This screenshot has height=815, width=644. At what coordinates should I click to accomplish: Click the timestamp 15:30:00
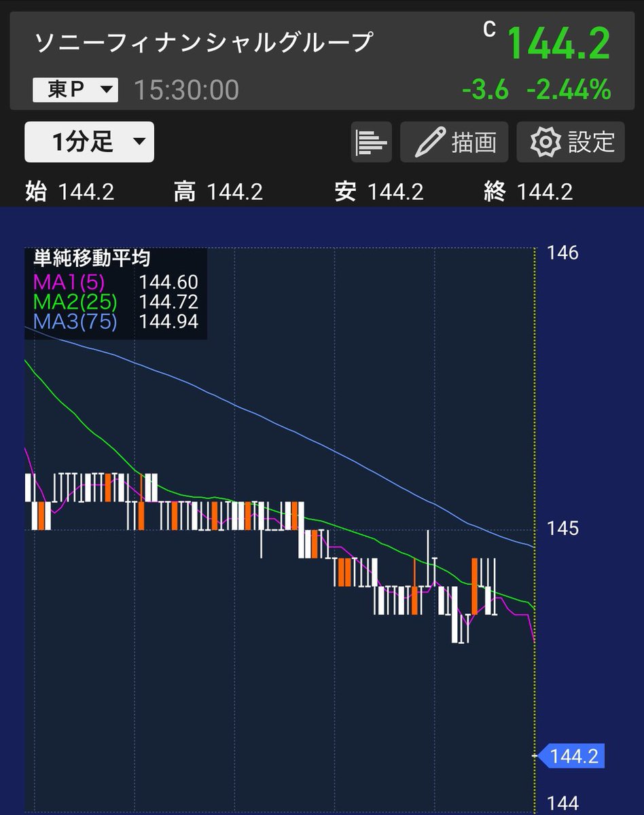(186, 90)
